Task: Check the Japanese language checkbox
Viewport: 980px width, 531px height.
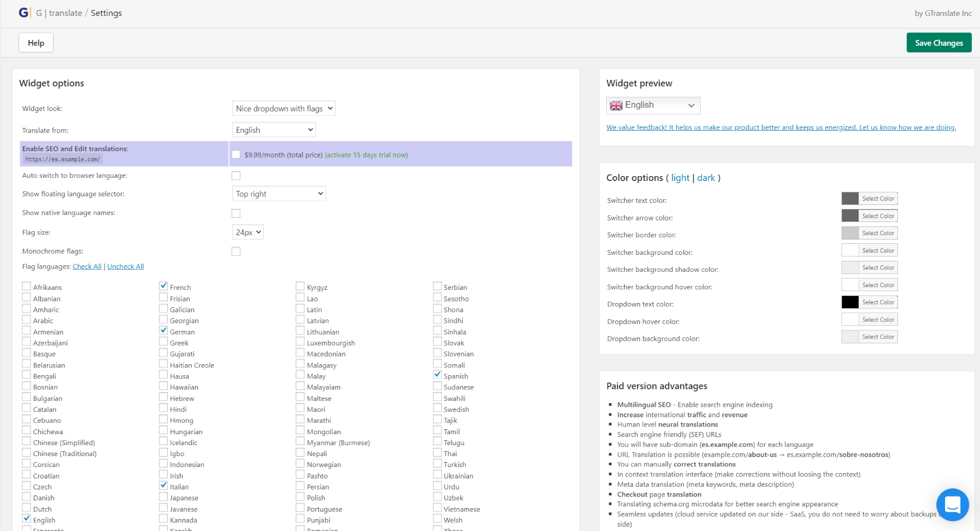Action: tap(163, 497)
